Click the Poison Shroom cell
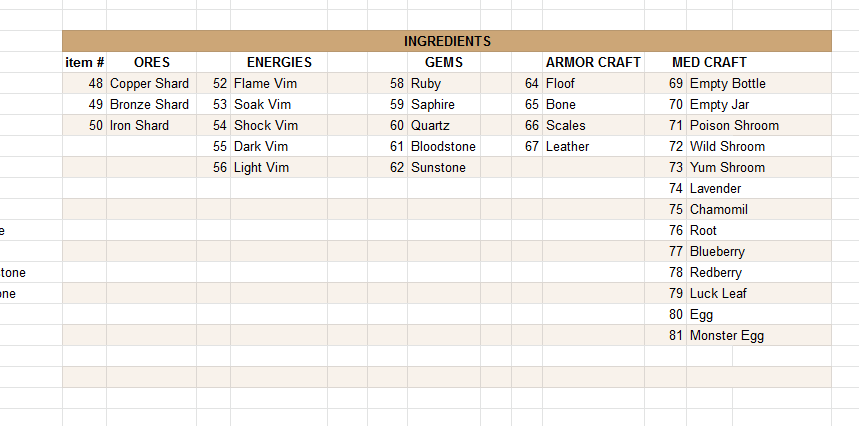 [759, 125]
